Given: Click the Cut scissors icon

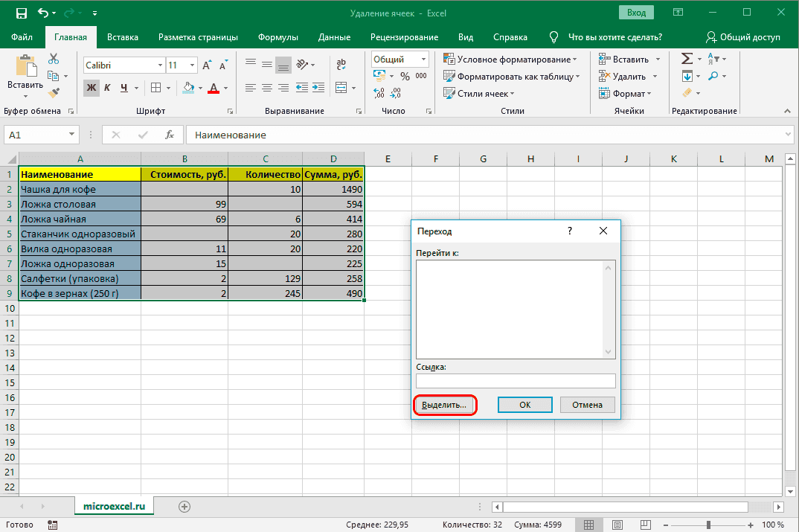Looking at the screenshot, I should (54, 60).
